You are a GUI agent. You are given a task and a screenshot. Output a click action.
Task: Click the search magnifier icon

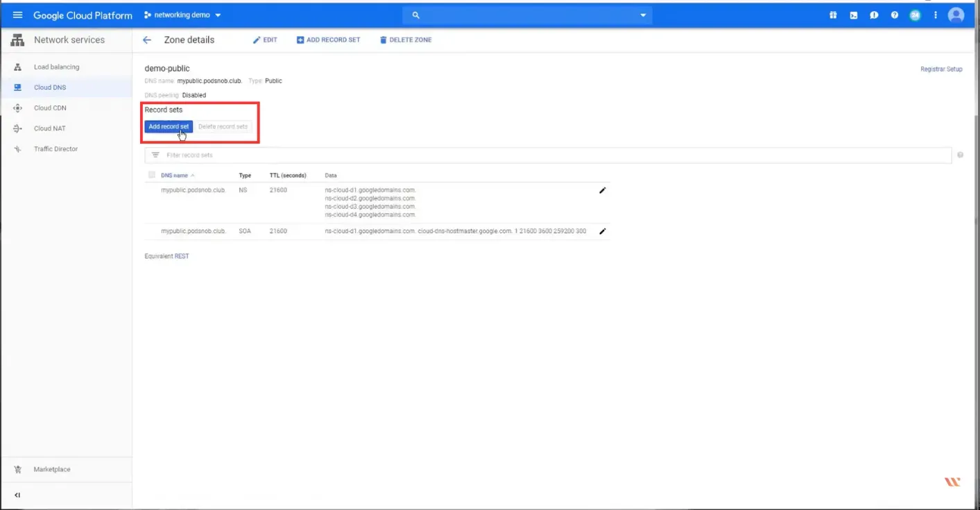click(x=416, y=15)
